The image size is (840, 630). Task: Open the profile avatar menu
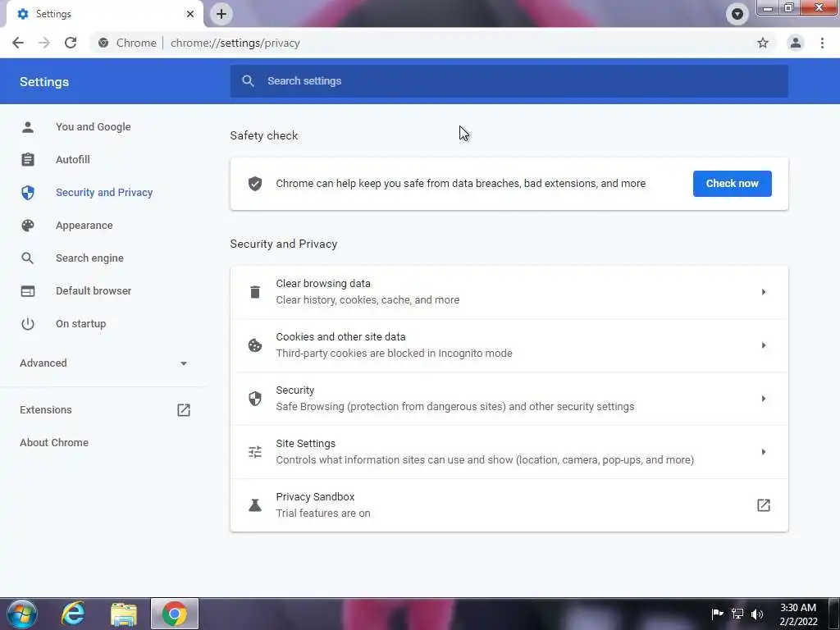tap(796, 43)
